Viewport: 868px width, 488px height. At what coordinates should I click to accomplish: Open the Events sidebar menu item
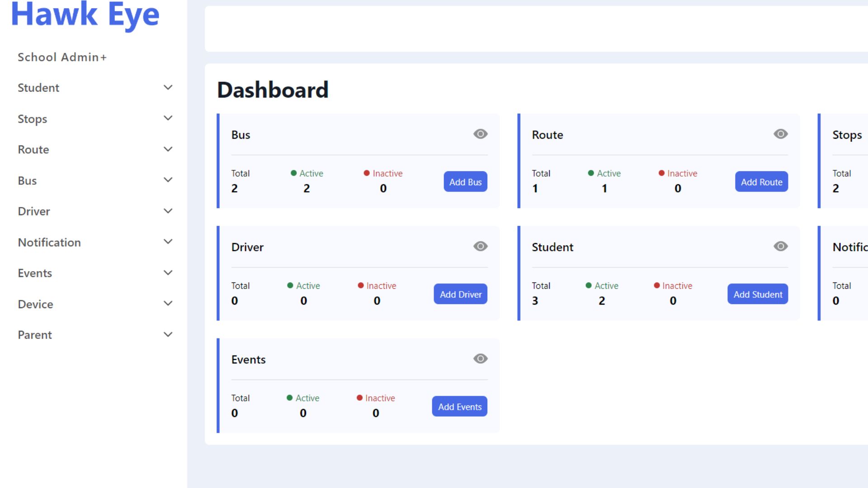click(35, 273)
